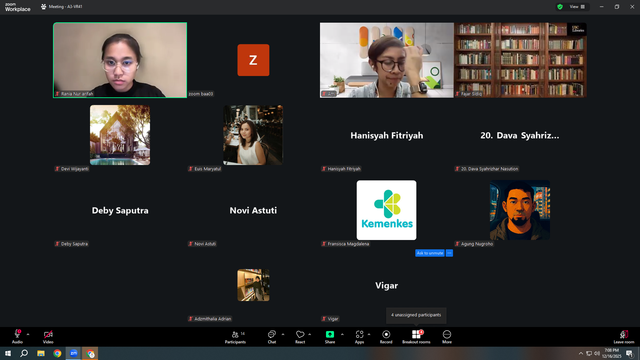Viewport: 640px width, 360px height.
Task: Click the 4 unassigned participants tooltip
Action: [x=416, y=315]
